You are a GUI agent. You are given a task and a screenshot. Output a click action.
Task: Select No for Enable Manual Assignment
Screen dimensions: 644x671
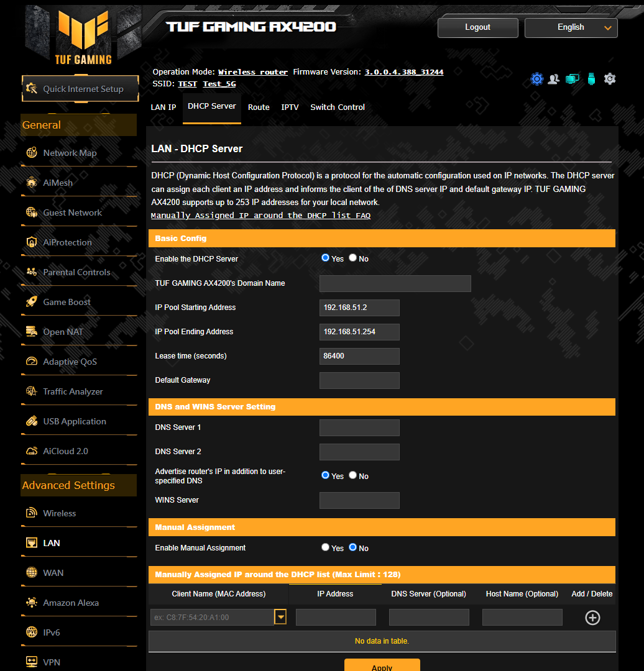coord(353,547)
